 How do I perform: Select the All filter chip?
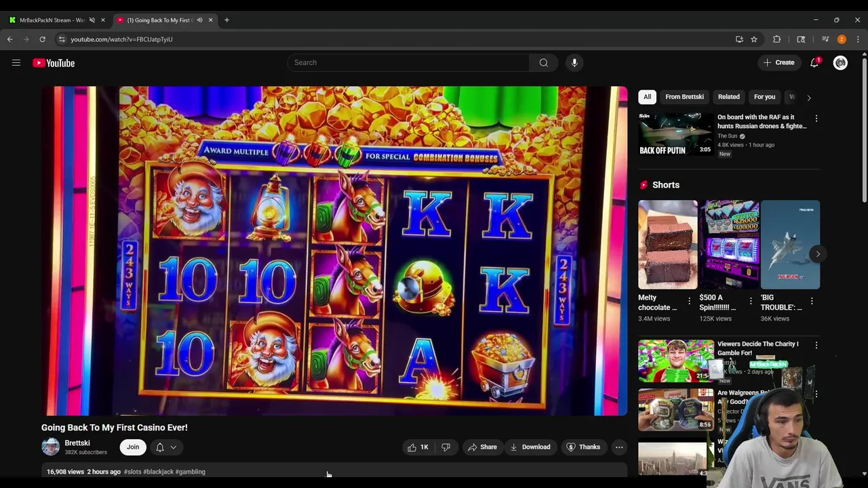coord(647,97)
